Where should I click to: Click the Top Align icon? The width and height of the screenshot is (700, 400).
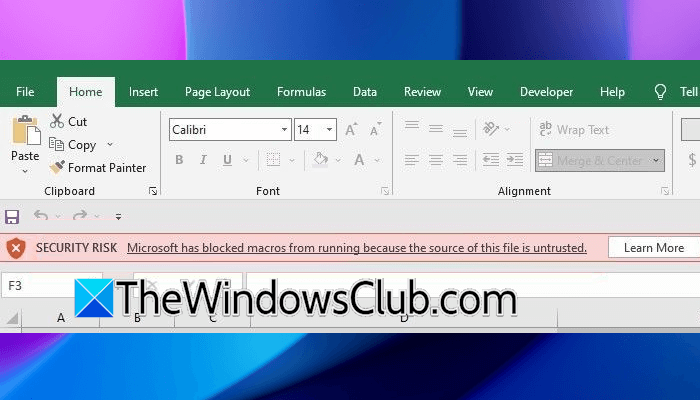point(412,125)
